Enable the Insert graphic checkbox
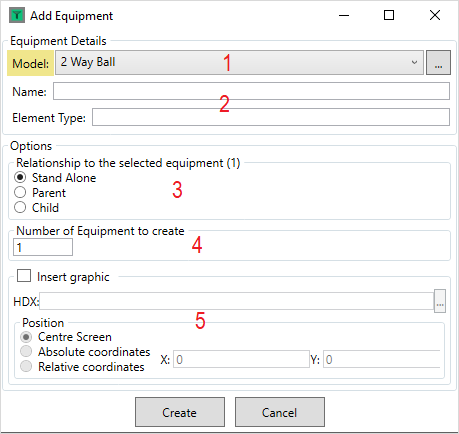This screenshot has height=434, width=459. click(24, 276)
